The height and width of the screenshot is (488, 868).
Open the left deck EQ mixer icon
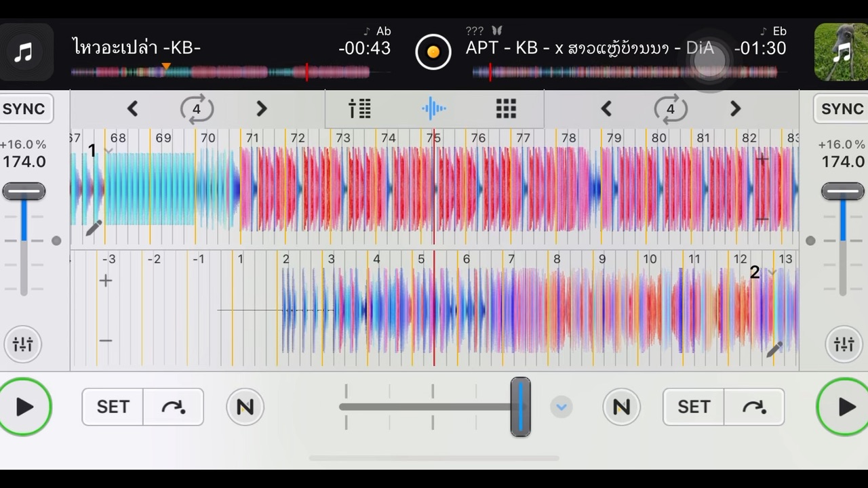(22, 344)
